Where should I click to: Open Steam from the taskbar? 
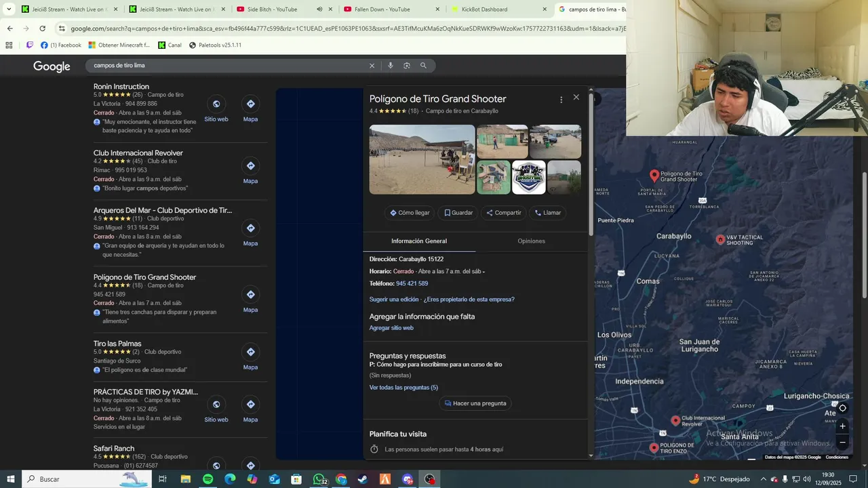[363, 479]
